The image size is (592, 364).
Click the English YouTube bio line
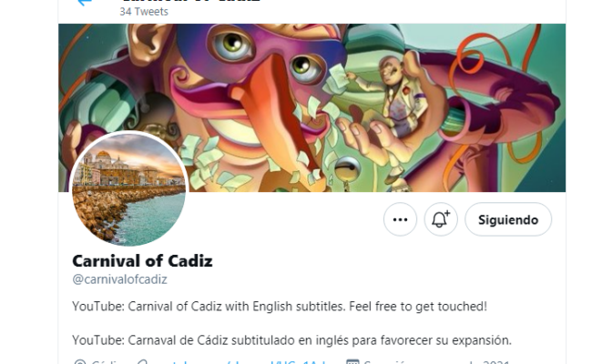point(280,307)
